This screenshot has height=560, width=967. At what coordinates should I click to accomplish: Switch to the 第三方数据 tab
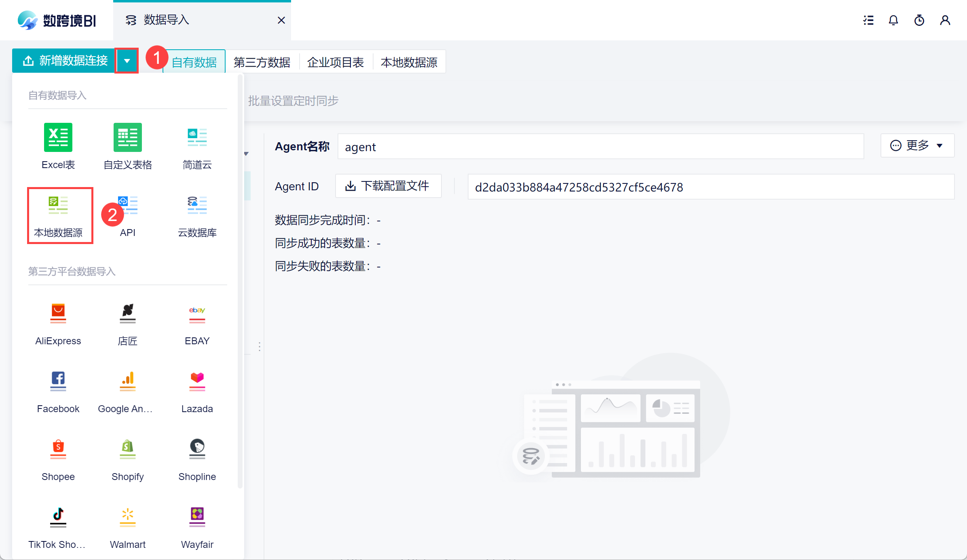point(262,62)
